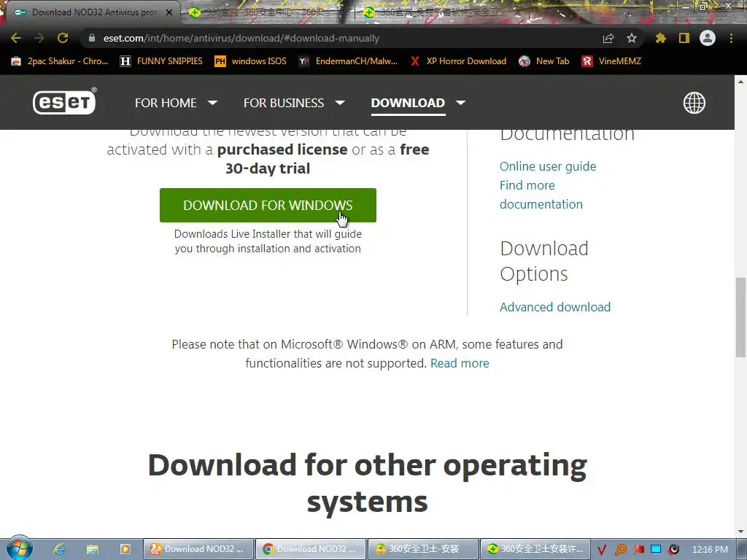Switch to Chrome Download NOD32 taskbar window

coord(311,549)
